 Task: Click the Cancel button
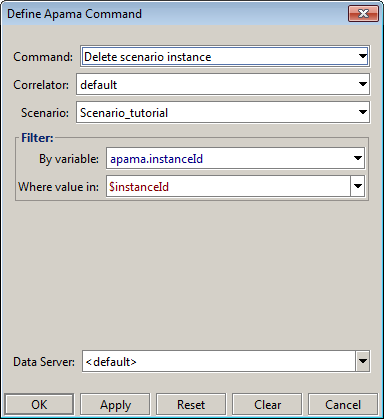click(343, 405)
